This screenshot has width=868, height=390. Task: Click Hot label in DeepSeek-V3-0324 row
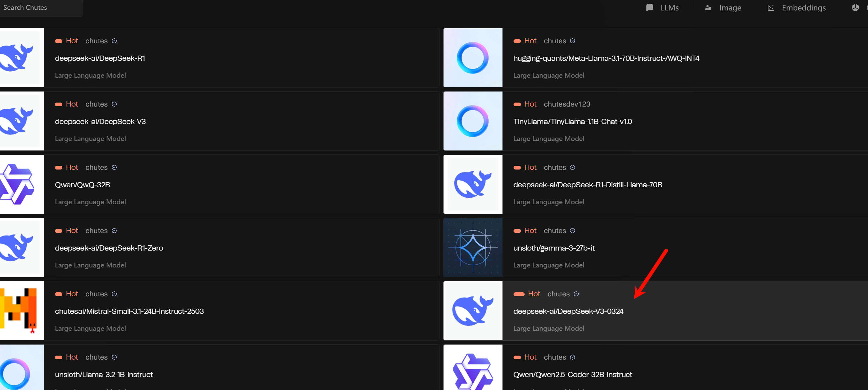click(534, 294)
